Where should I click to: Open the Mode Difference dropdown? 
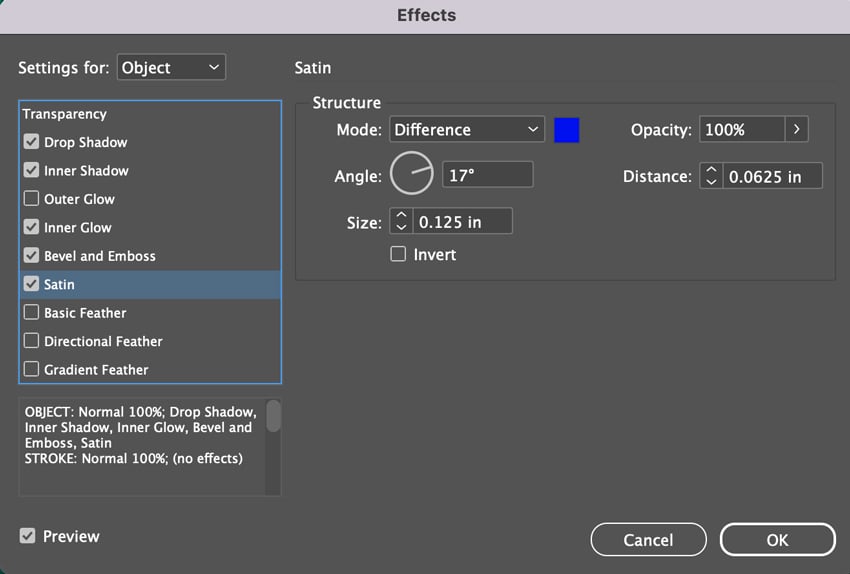pyautogui.click(x=466, y=130)
